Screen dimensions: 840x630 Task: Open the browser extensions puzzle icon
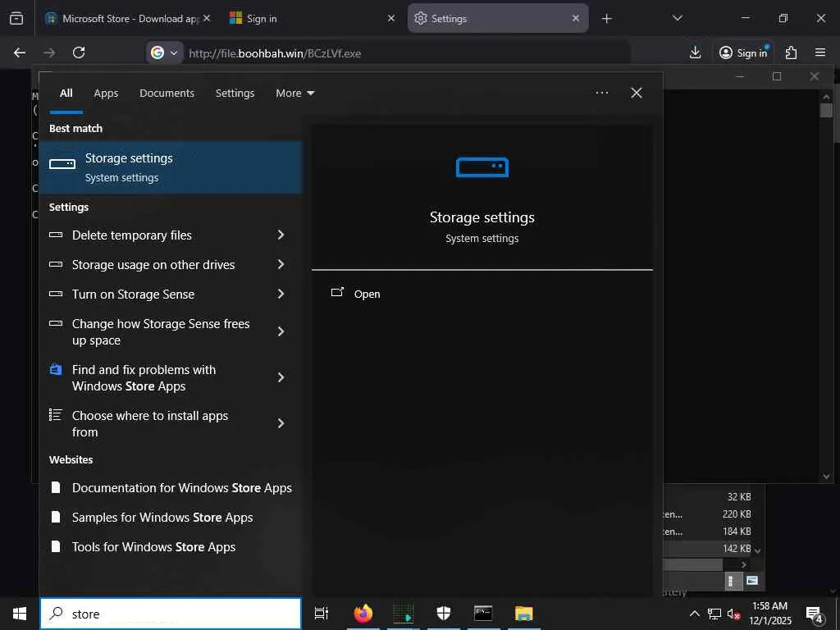click(x=791, y=52)
